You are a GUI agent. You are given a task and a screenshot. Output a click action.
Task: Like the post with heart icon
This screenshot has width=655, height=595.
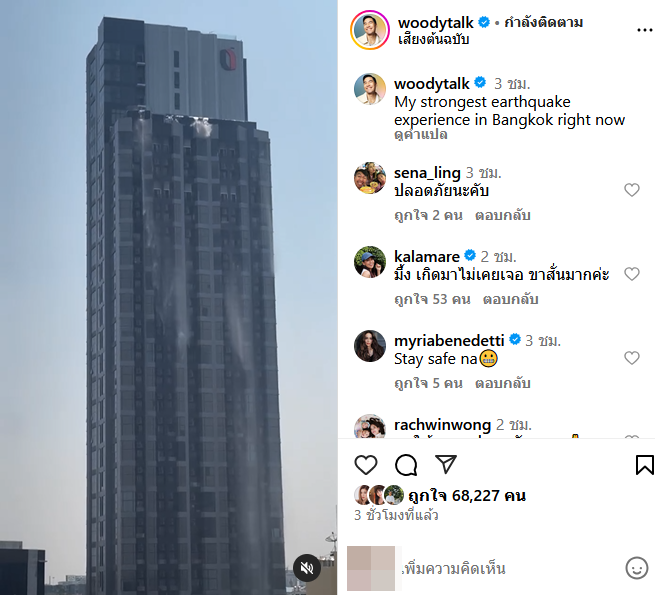pos(366,465)
